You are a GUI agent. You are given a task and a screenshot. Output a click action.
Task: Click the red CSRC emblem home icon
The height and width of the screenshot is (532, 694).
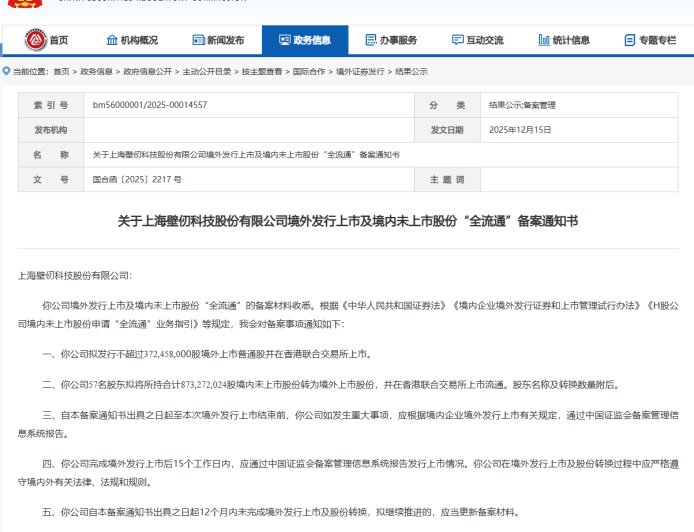pos(35,40)
